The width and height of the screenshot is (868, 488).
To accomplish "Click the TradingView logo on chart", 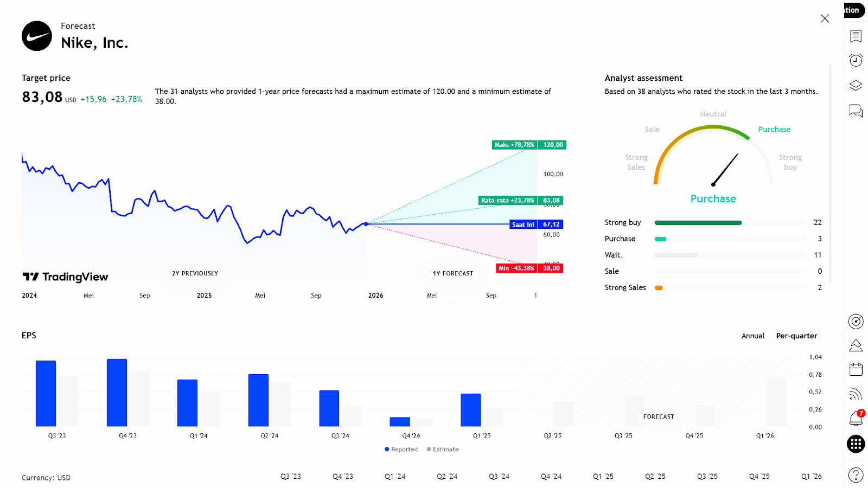I will 65,277.
